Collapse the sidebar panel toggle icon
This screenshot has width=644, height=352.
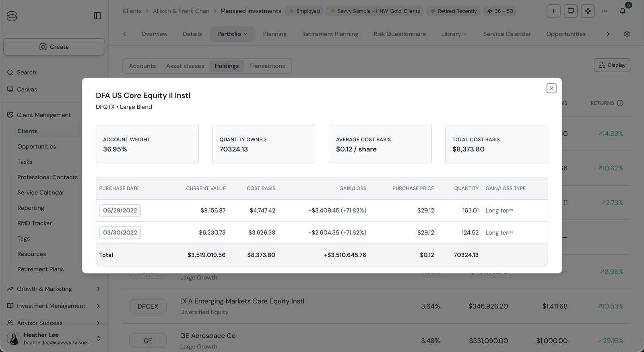pos(97,16)
